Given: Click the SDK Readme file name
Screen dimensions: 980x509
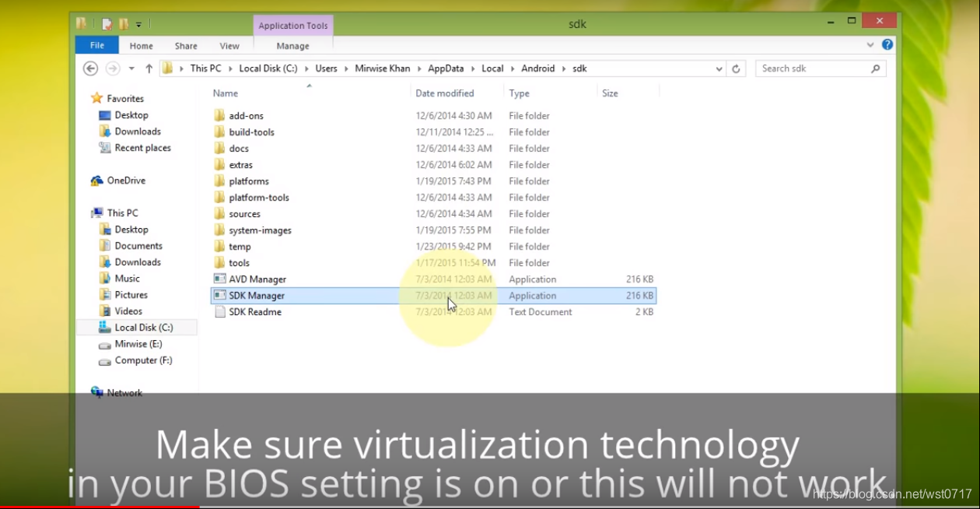Looking at the screenshot, I should click(x=255, y=312).
